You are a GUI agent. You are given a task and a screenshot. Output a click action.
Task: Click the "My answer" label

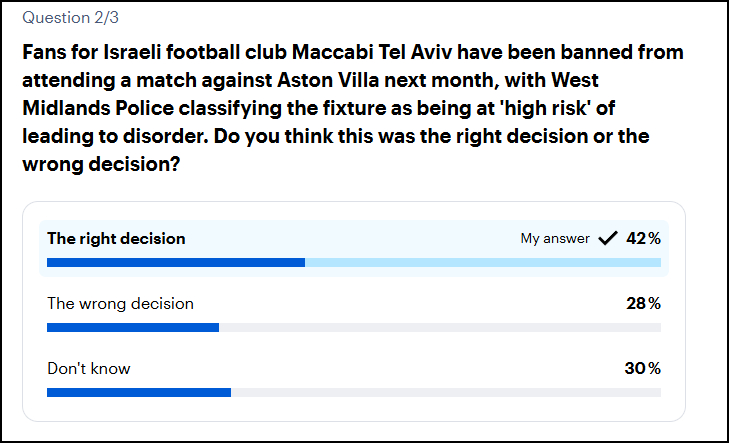pos(554,238)
